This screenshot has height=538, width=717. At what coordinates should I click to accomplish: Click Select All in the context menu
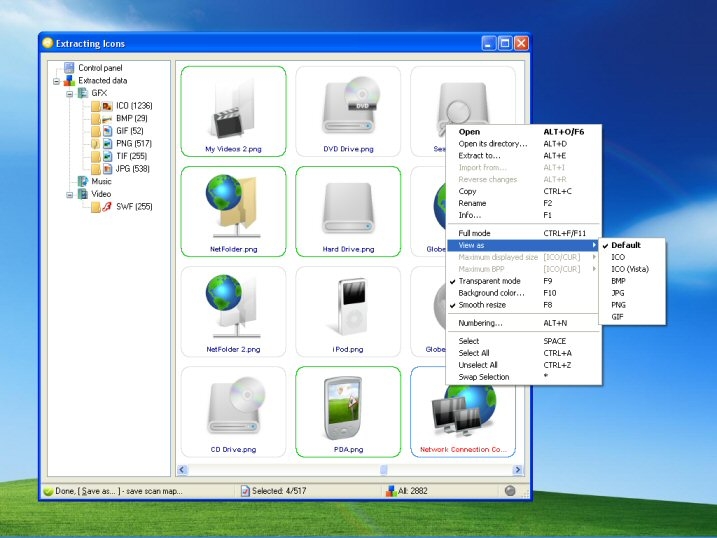click(x=475, y=353)
